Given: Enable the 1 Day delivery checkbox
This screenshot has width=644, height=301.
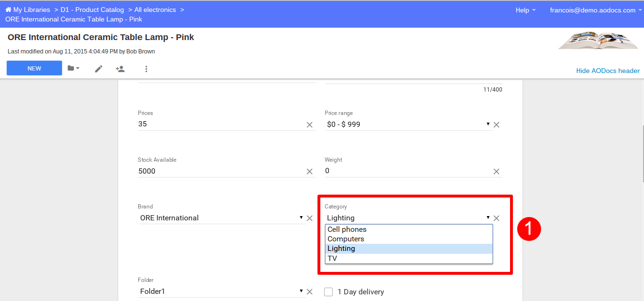Looking at the screenshot, I should [x=328, y=292].
